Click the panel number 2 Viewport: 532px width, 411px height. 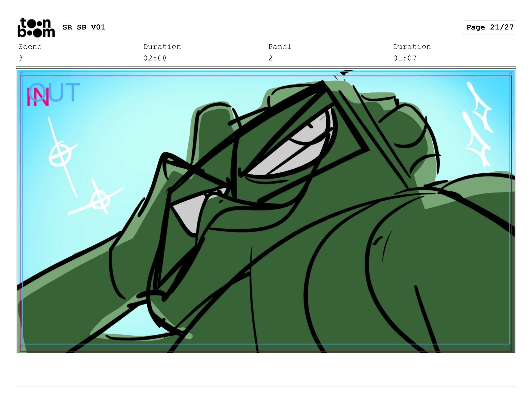coord(270,58)
